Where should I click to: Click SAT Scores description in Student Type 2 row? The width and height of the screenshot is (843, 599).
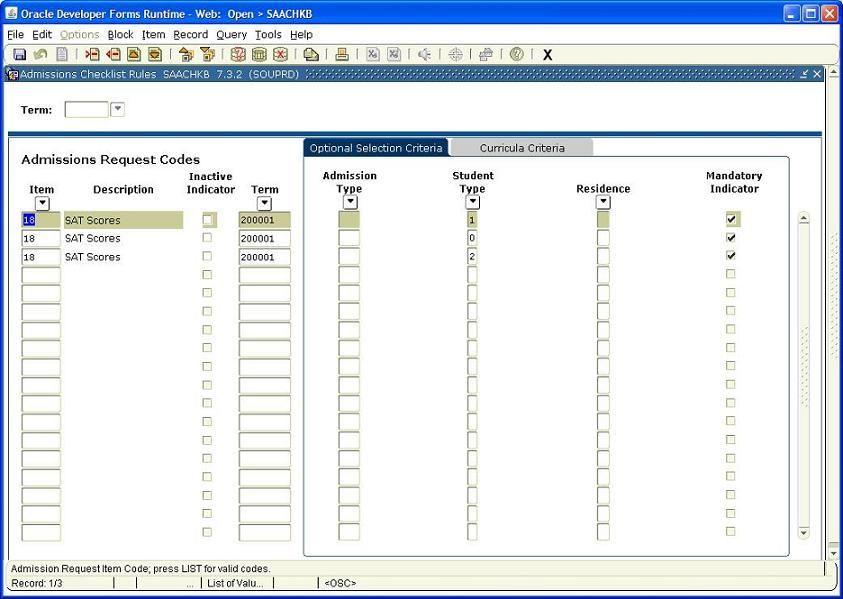pos(92,257)
